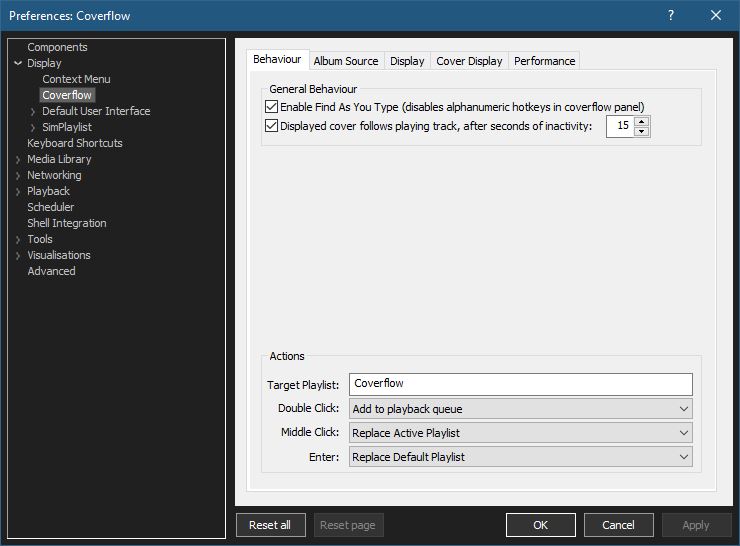Expand the Default User Interface node

click(33, 111)
